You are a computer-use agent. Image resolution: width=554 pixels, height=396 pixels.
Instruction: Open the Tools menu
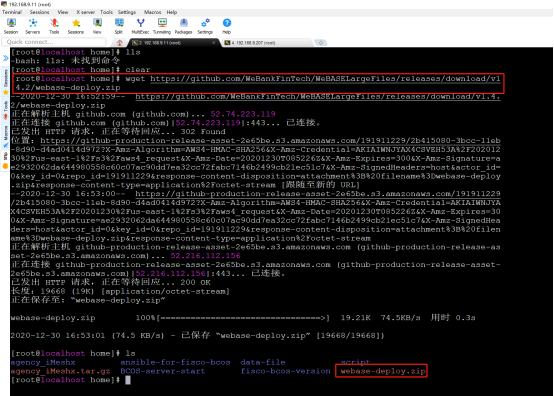(x=106, y=12)
